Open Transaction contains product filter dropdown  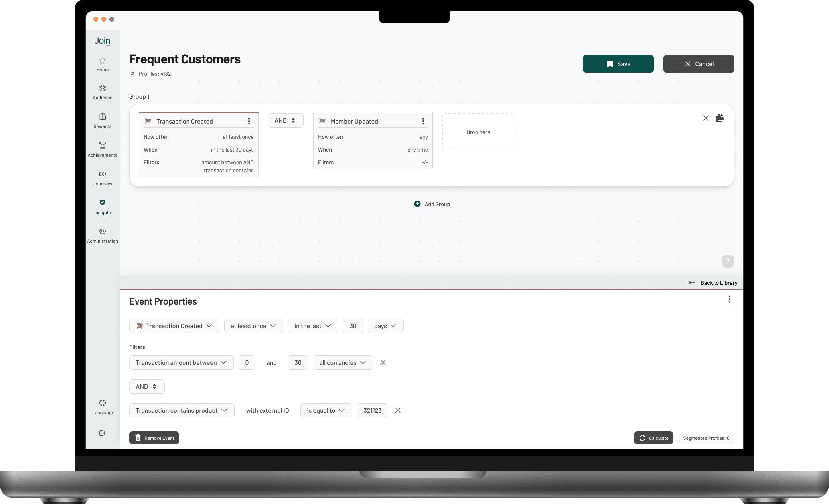coord(182,410)
